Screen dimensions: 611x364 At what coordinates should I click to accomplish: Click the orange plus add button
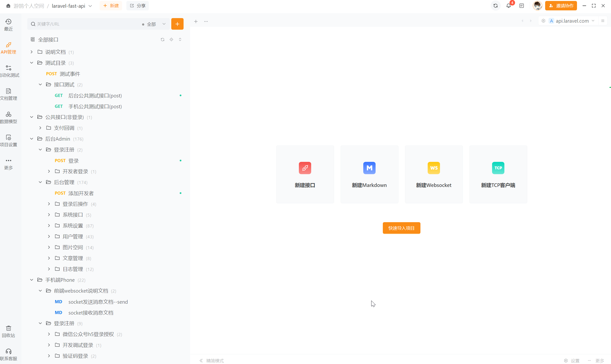coord(177,24)
